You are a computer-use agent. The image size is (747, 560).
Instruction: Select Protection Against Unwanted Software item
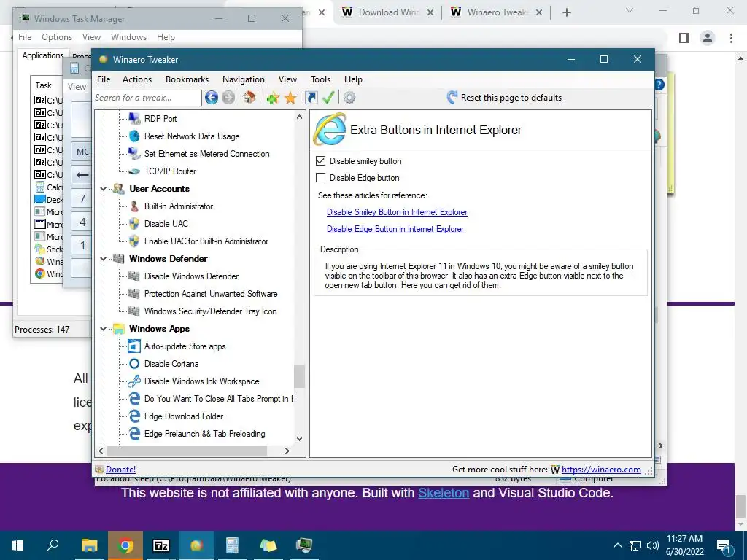211,294
